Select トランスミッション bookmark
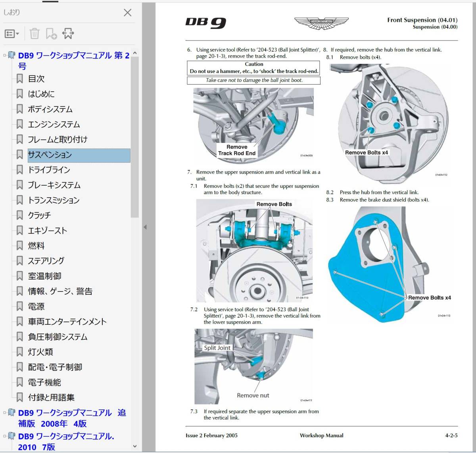This screenshot has width=476, height=453. coord(54,200)
